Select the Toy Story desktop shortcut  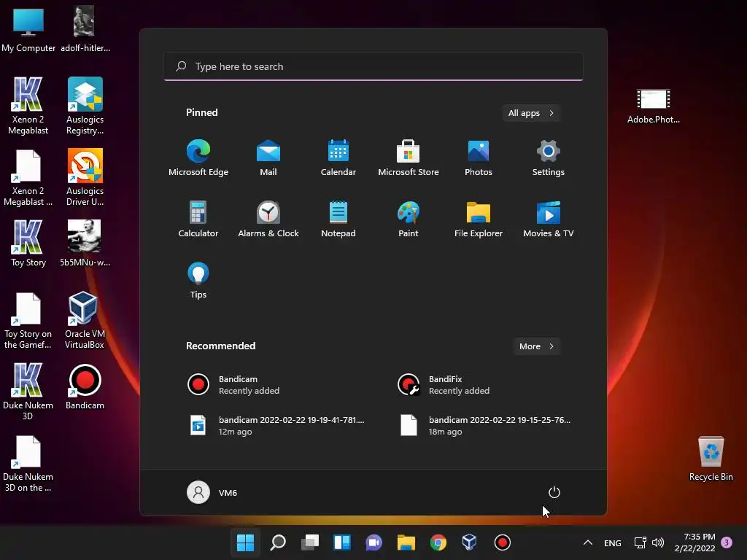click(x=28, y=244)
